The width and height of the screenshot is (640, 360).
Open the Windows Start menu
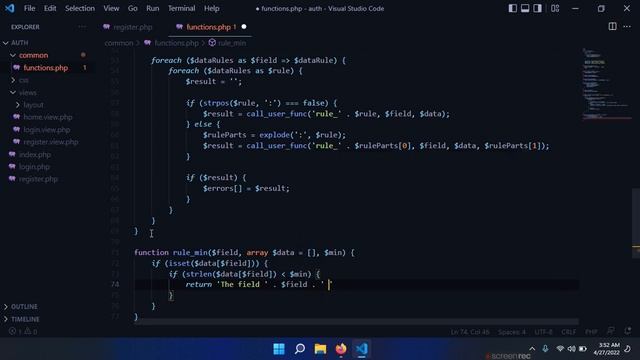point(279,349)
